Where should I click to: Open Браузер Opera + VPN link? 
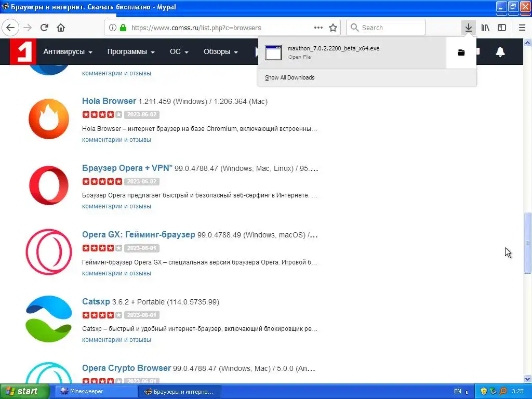pyautogui.click(x=127, y=168)
